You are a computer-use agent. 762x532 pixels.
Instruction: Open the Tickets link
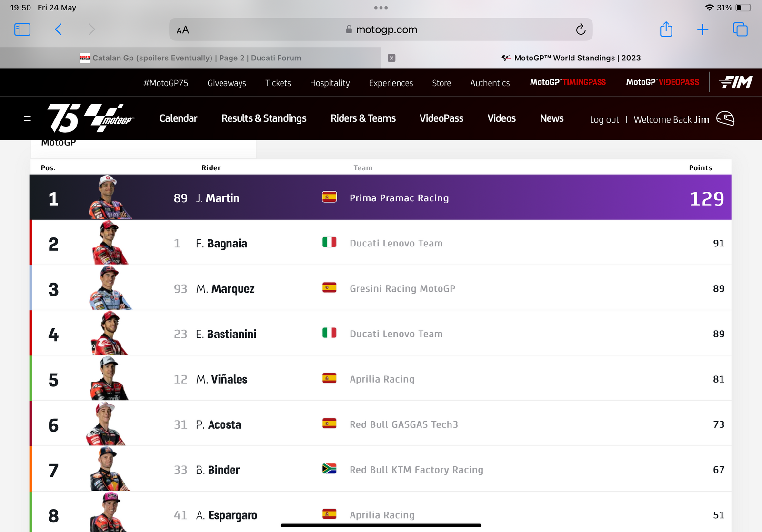(x=278, y=83)
